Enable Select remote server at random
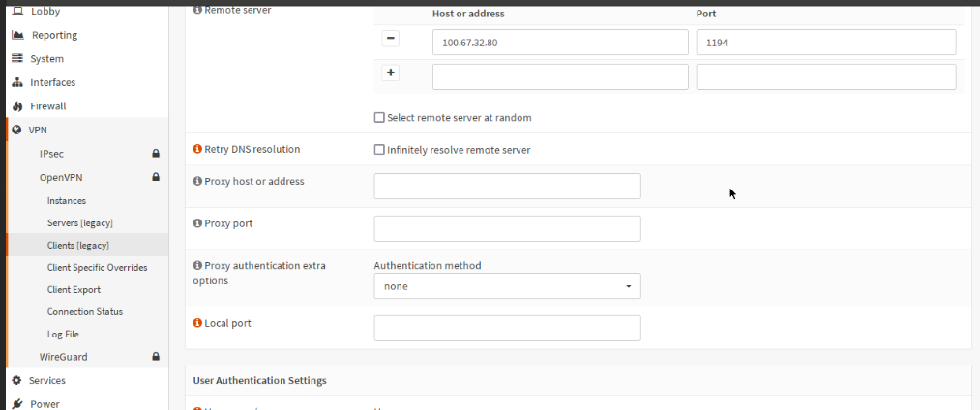 (379, 118)
